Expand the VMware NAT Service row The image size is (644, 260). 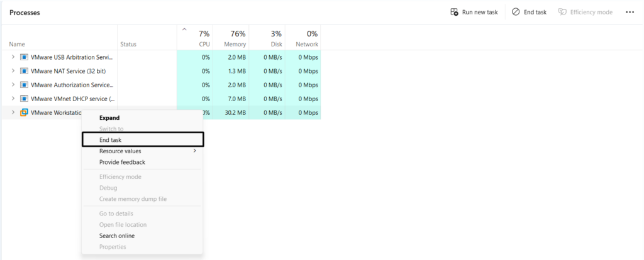[x=13, y=71]
